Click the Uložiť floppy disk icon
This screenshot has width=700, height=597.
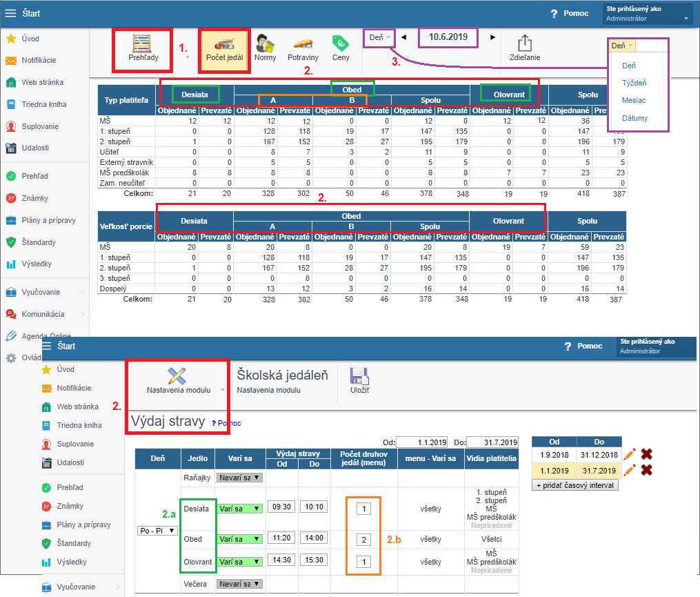(x=359, y=376)
